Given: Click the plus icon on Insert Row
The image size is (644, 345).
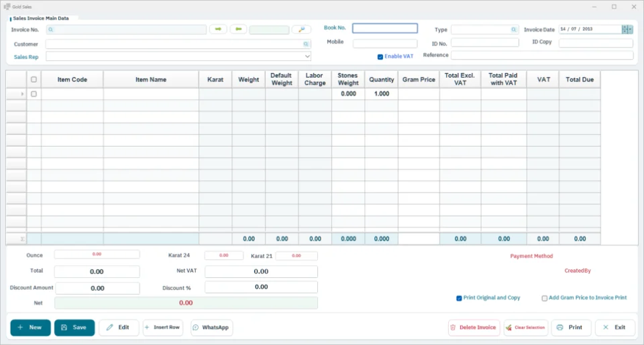Looking at the screenshot, I should click(147, 328).
